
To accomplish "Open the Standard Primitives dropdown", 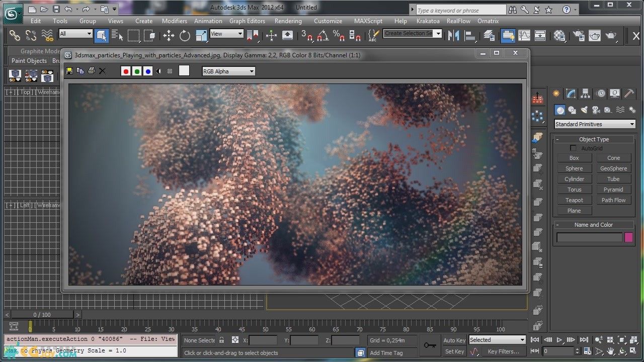I will [595, 124].
